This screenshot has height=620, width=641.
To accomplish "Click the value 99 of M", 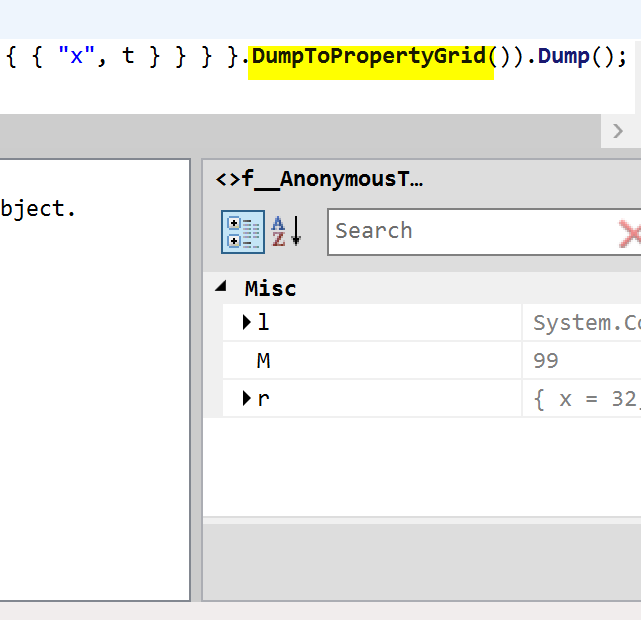I will [x=546, y=361].
